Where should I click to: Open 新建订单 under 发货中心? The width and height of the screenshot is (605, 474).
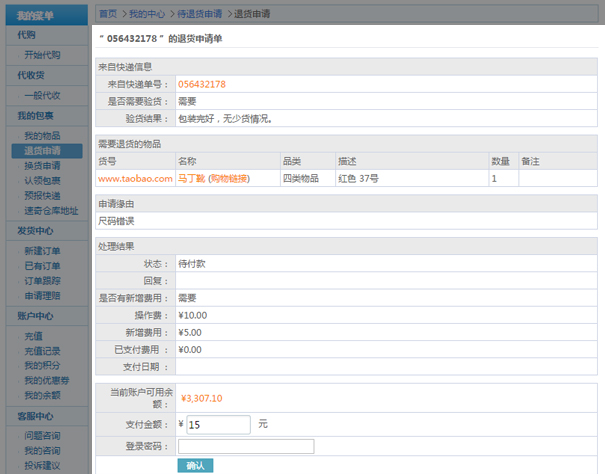click(42, 250)
